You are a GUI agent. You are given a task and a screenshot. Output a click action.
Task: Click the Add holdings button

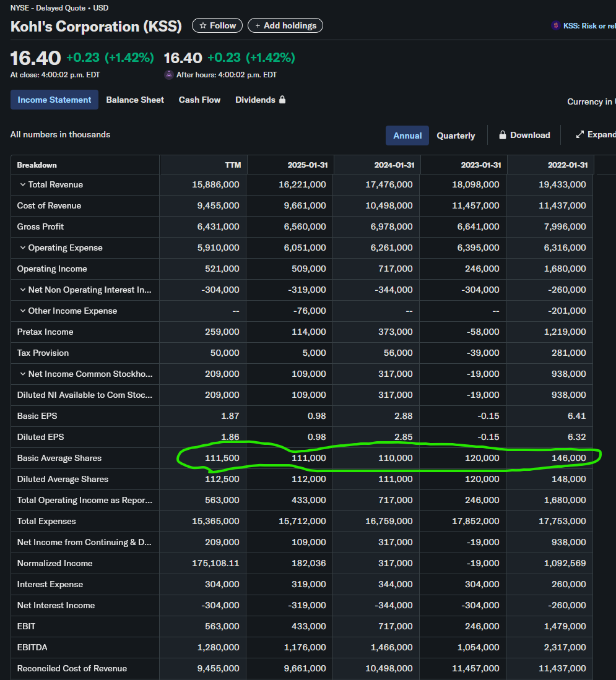(x=285, y=25)
